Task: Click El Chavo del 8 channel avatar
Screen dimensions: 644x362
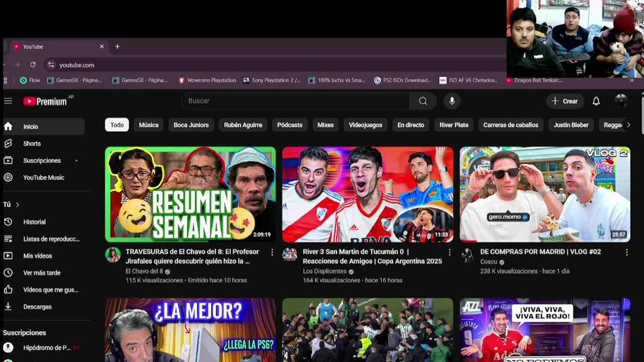Action: tap(113, 255)
